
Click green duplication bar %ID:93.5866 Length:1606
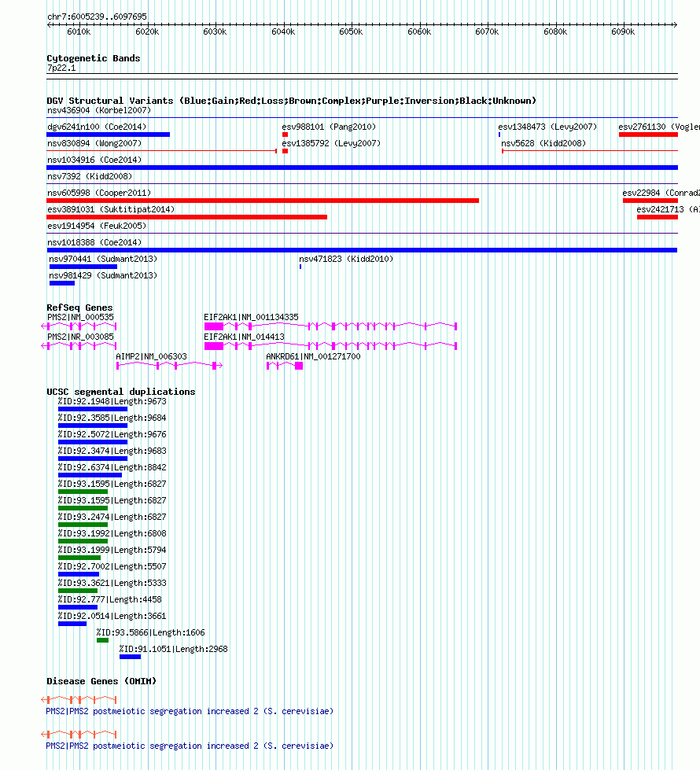click(103, 640)
